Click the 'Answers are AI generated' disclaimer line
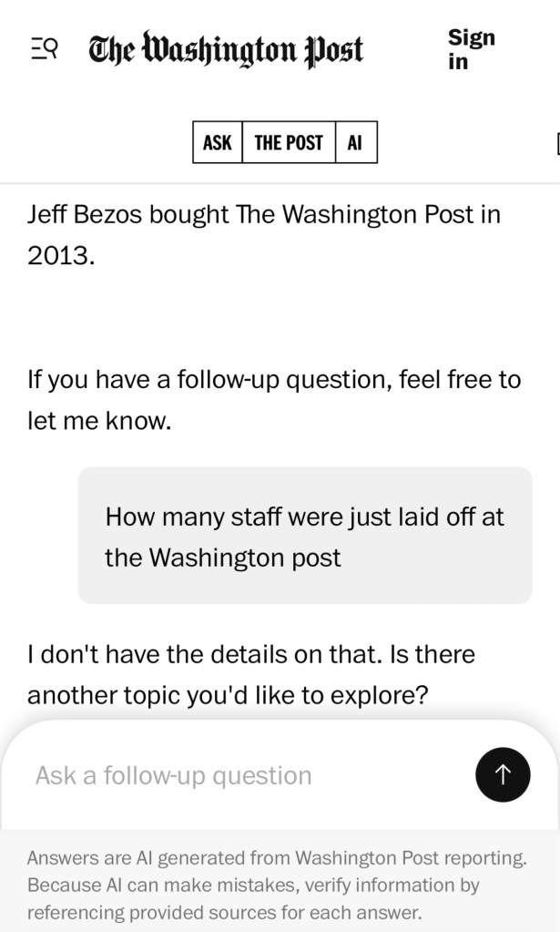Screen dimensions: 560x932 point(277,857)
